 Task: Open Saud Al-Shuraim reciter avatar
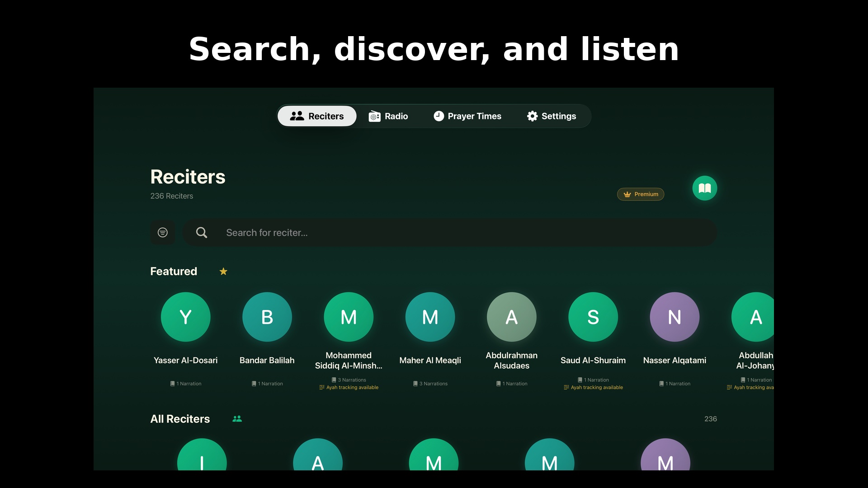(593, 317)
